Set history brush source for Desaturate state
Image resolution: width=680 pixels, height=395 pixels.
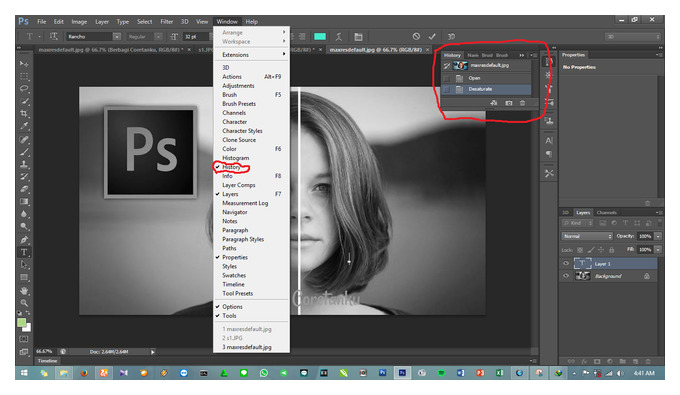[x=447, y=89]
